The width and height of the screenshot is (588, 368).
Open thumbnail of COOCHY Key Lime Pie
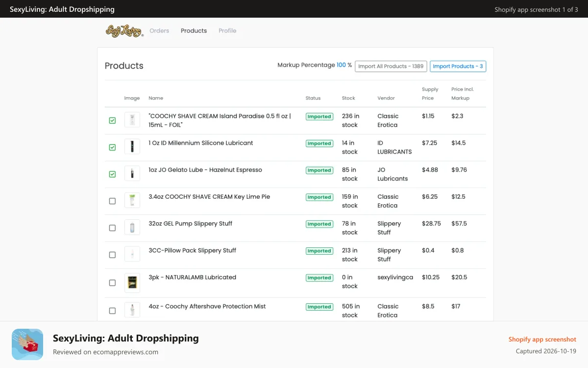pos(132,201)
